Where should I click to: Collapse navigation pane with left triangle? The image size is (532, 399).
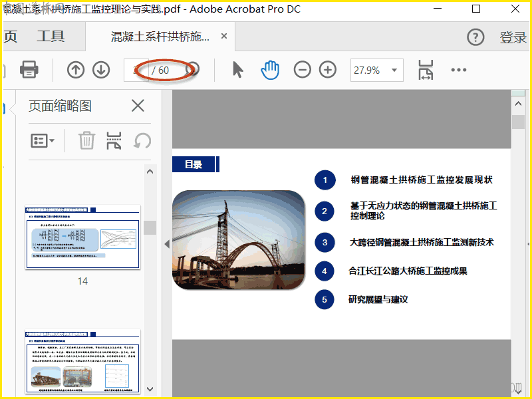167,243
